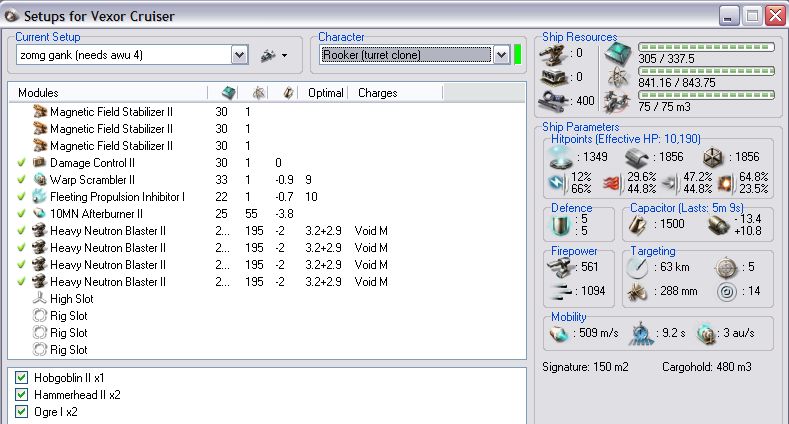Click the drone bay resource icon

click(x=617, y=101)
